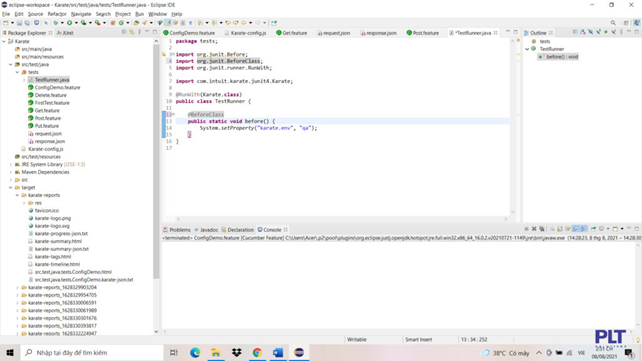642x361 pixels.
Task: Click View Menu dots in Package Explorer
Action: pos(139,32)
